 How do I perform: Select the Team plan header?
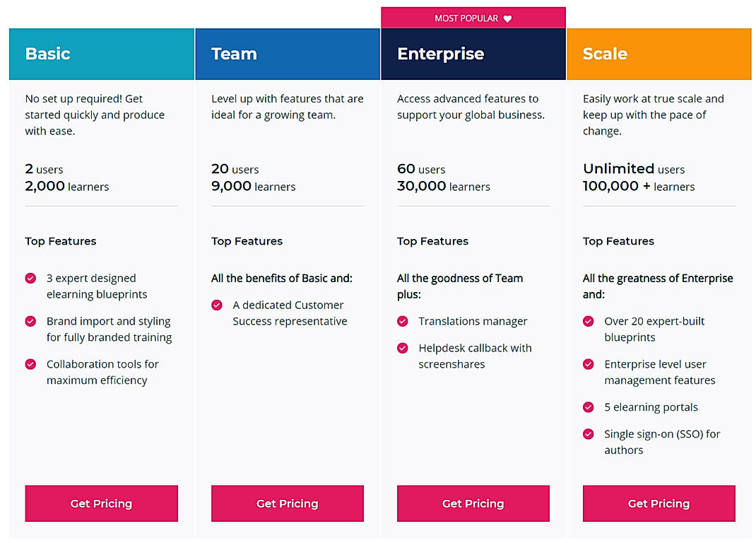click(x=287, y=54)
